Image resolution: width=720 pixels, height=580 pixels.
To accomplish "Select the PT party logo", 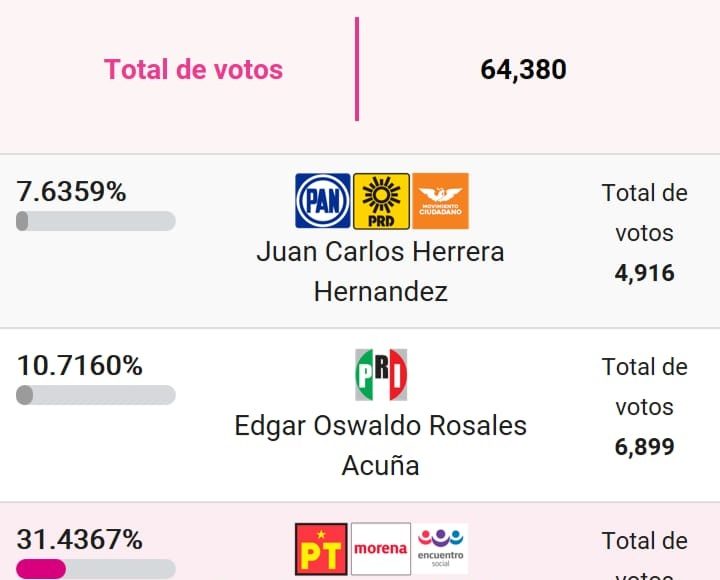I will pyautogui.click(x=321, y=549).
